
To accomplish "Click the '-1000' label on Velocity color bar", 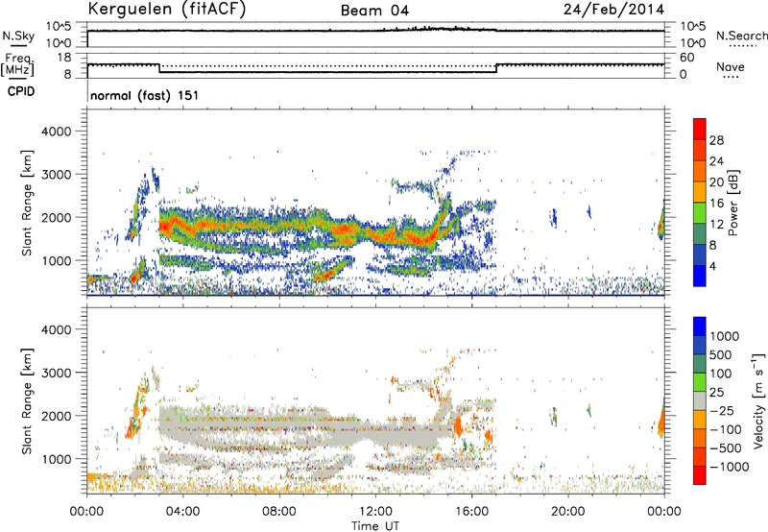I will (730, 467).
